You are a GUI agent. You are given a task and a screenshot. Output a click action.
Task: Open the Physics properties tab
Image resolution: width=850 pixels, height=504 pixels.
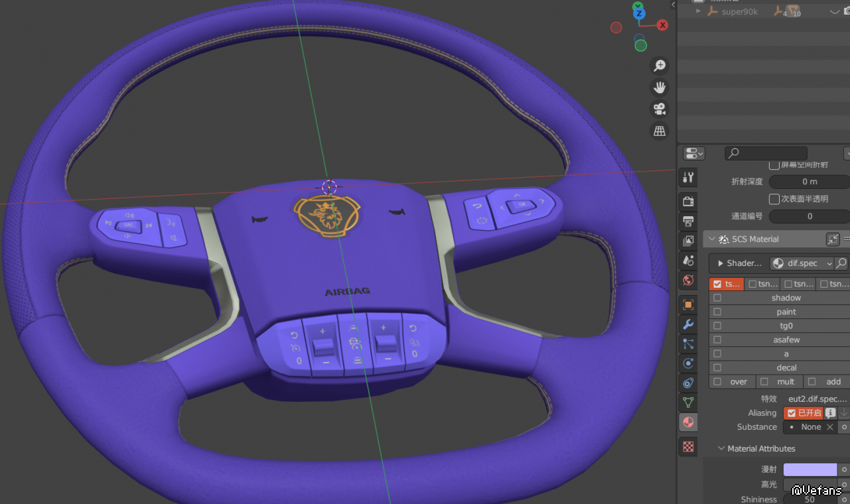tap(688, 363)
